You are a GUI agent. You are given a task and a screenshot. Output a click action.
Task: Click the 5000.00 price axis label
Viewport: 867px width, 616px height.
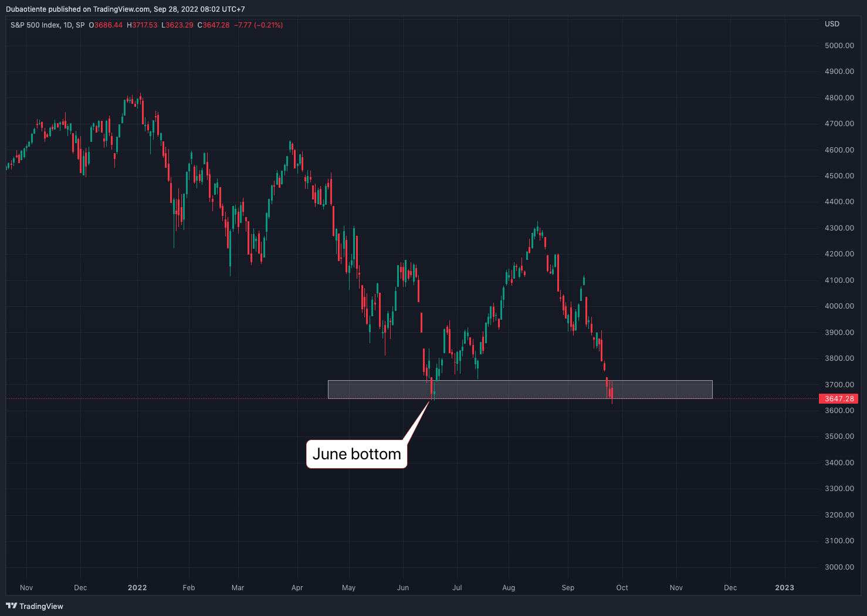click(839, 46)
